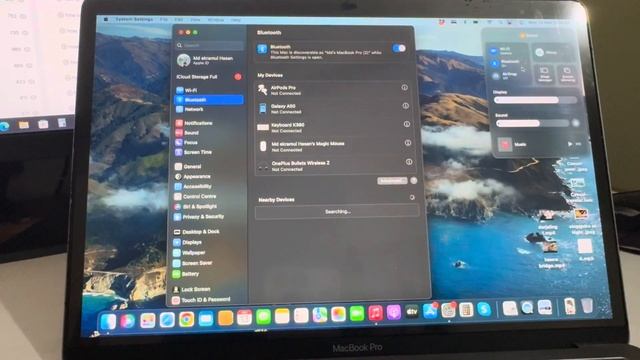Open Privacy & Security in the sidebar
This screenshot has width=640, height=360.
coord(209,217)
